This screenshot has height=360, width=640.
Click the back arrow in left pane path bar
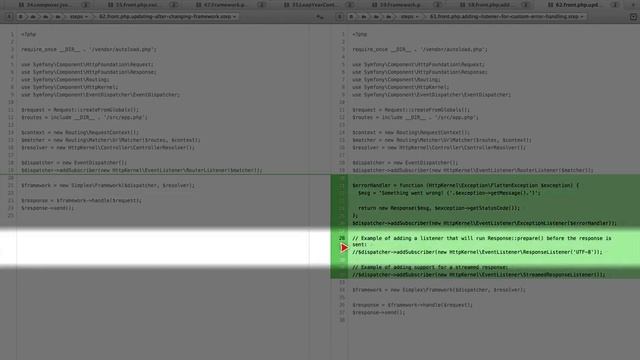9,17
